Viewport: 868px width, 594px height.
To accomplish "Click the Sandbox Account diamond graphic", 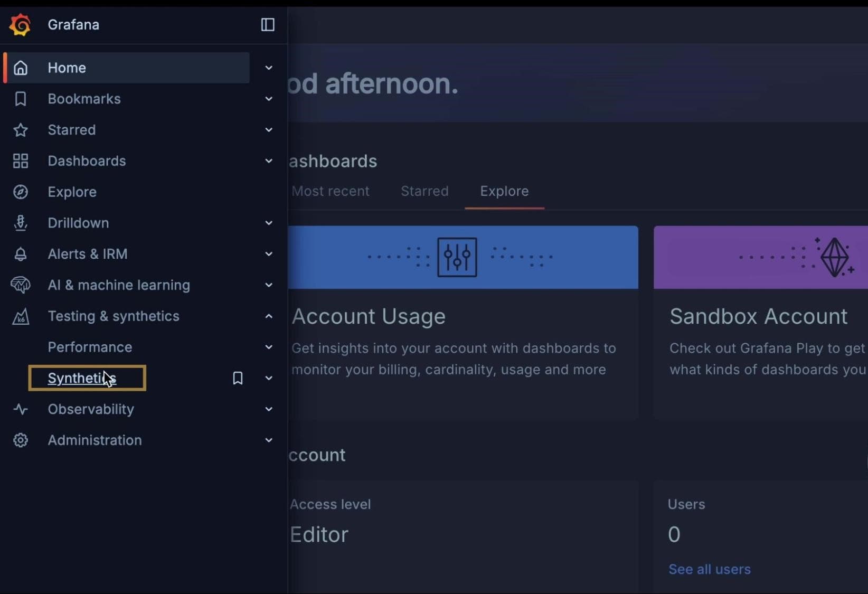I will click(834, 257).
